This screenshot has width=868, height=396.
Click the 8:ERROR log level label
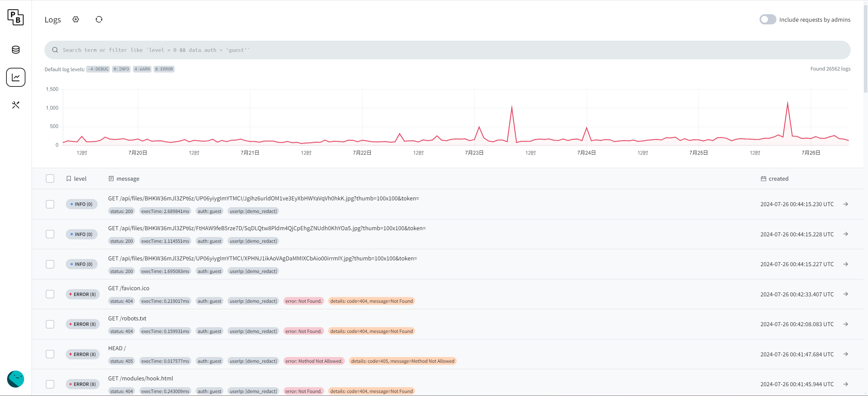(x=164, y=69)
